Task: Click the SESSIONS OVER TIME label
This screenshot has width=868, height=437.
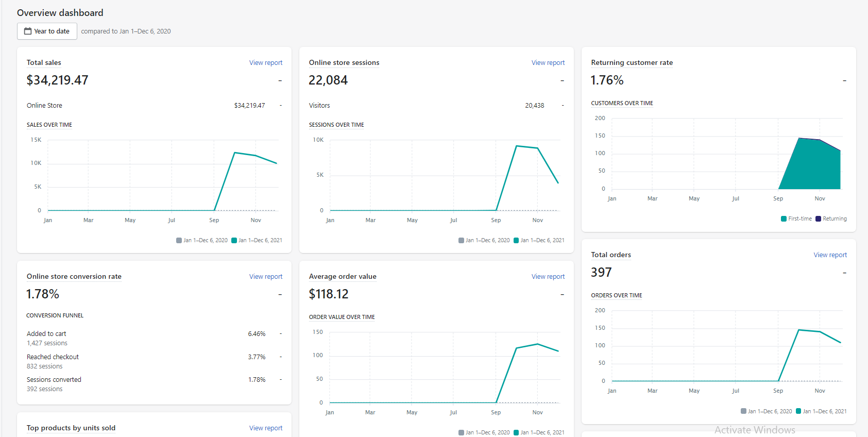Action: (x=336, y=125)
